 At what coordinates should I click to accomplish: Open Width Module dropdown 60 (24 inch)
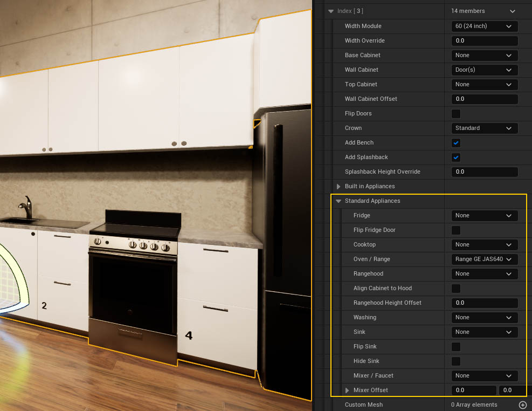click(x=484, y=26)
